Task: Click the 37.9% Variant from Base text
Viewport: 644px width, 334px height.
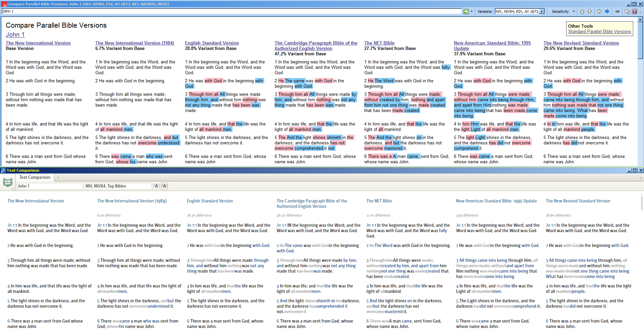Action: coord(480,54)
